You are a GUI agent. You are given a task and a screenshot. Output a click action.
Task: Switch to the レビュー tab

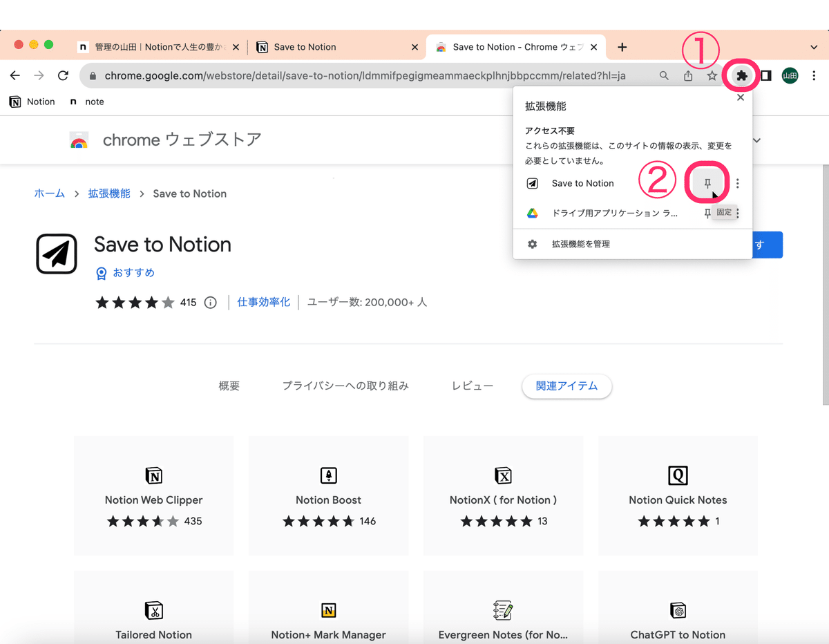pyautogui.click(x=472, y=386)
